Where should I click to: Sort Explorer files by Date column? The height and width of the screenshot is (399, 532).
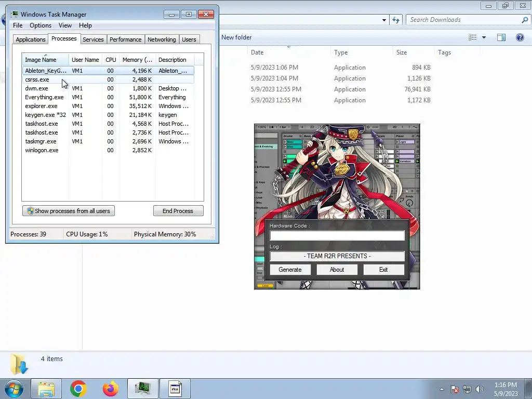pos(289,52)
